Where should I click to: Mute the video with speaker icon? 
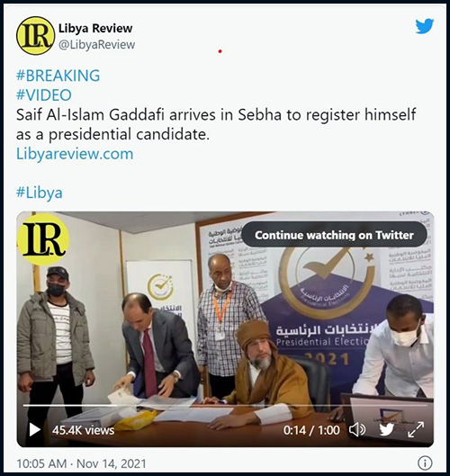tap(357, 430)
